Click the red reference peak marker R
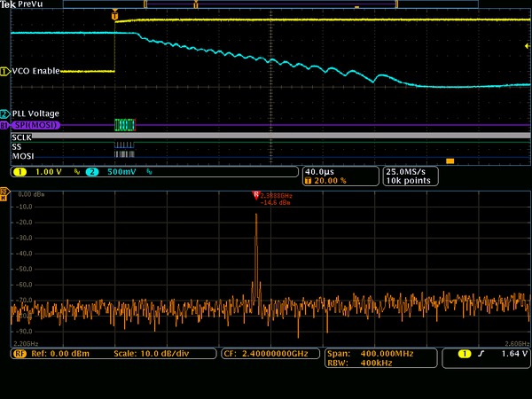The image size is (532, 399). pyautogui.click(x=256, y=193)
